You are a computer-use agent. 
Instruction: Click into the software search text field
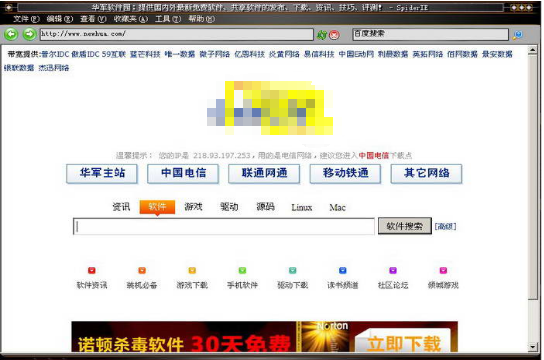pyautogui.click(x=224, y=226)
